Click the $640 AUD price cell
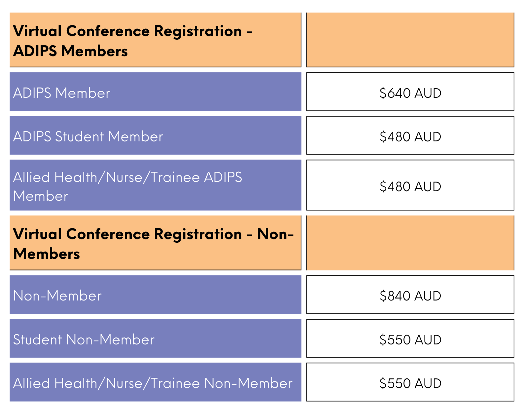The width and height of the screenshot is (524, 420). [410, 93]
